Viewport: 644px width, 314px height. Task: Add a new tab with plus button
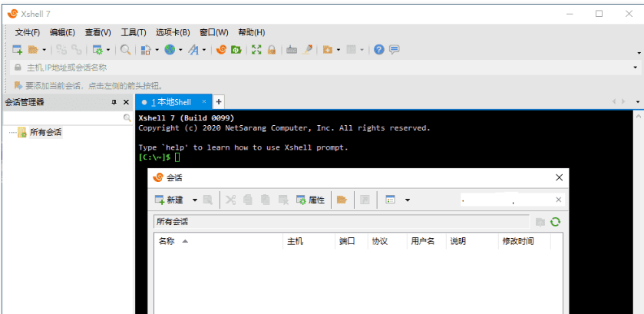[219, 102]
